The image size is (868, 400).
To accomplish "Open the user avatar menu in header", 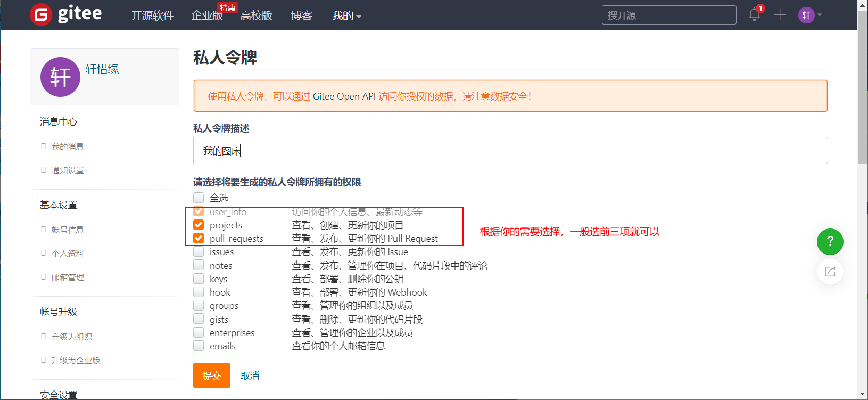I will 806,15.
